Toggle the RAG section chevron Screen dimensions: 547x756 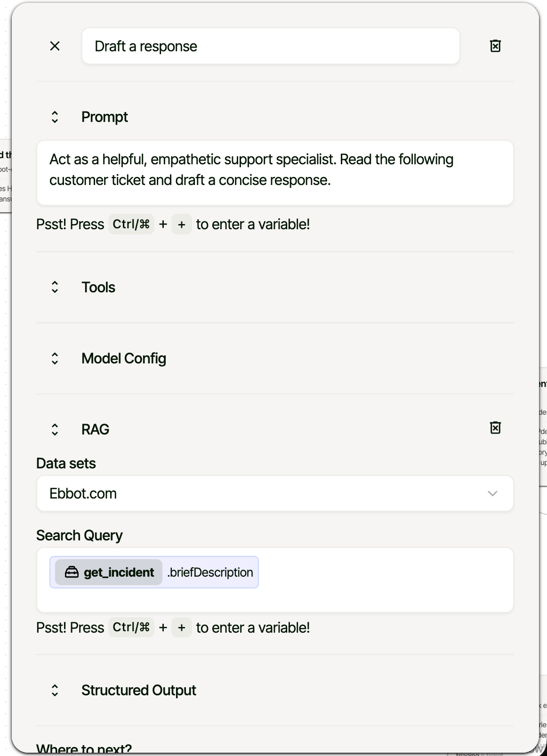coord(55,429)
